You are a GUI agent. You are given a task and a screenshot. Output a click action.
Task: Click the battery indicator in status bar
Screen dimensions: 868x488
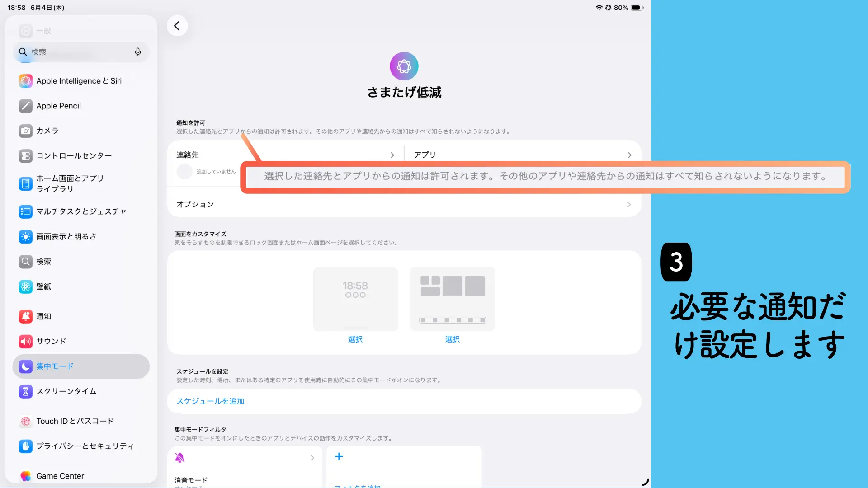point(637,8)
